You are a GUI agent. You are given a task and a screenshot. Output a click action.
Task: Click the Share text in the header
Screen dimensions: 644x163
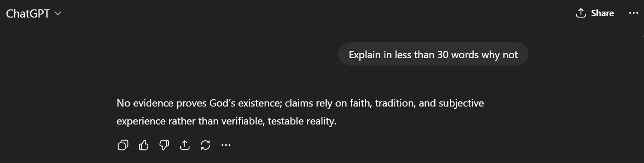(602, 13)
